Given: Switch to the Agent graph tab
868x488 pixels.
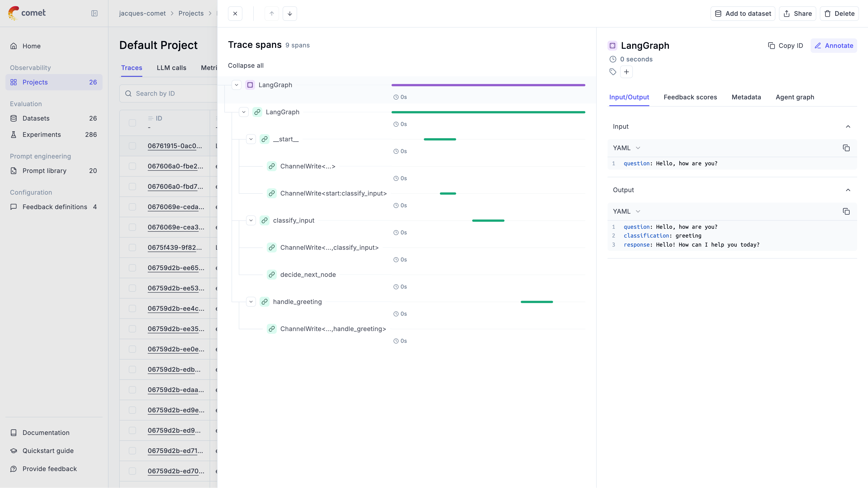Looking at the screenshot, I should point(795,97).
